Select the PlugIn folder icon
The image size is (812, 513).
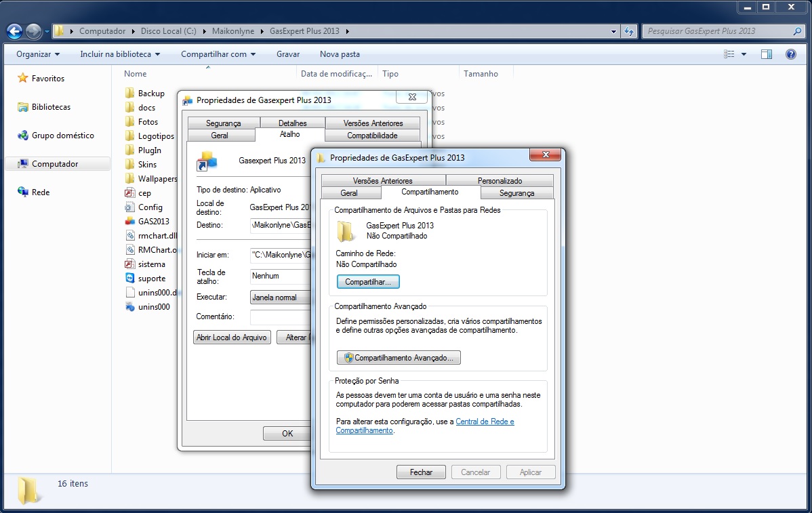129,150
